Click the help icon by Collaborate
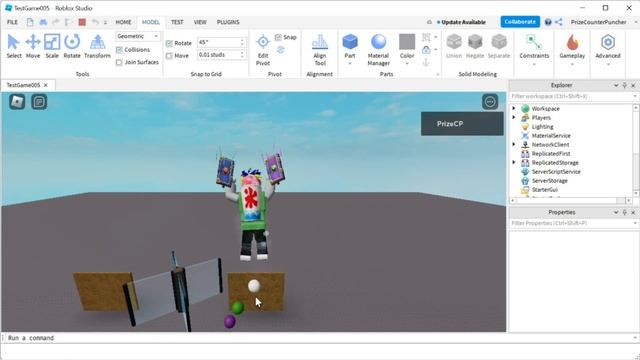 [548, 22]
